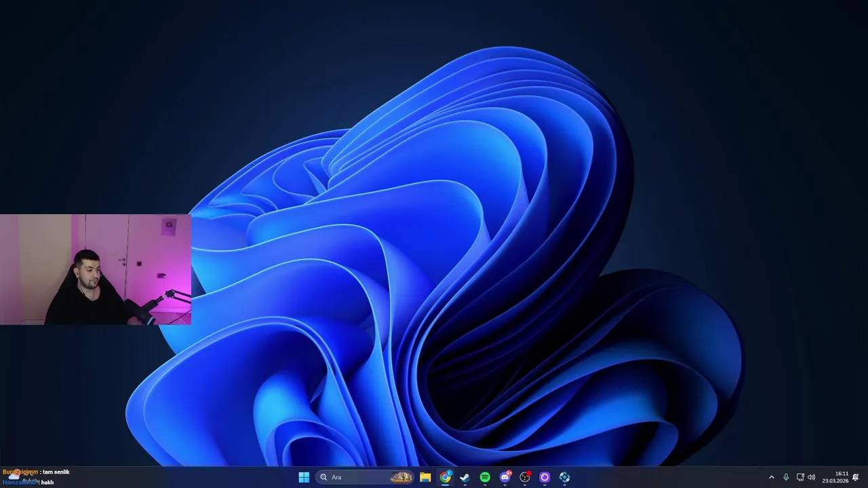Expand hidden system tray icons
Image resolution: width=868 pixels, height=488 pixels.
[771, 477]
